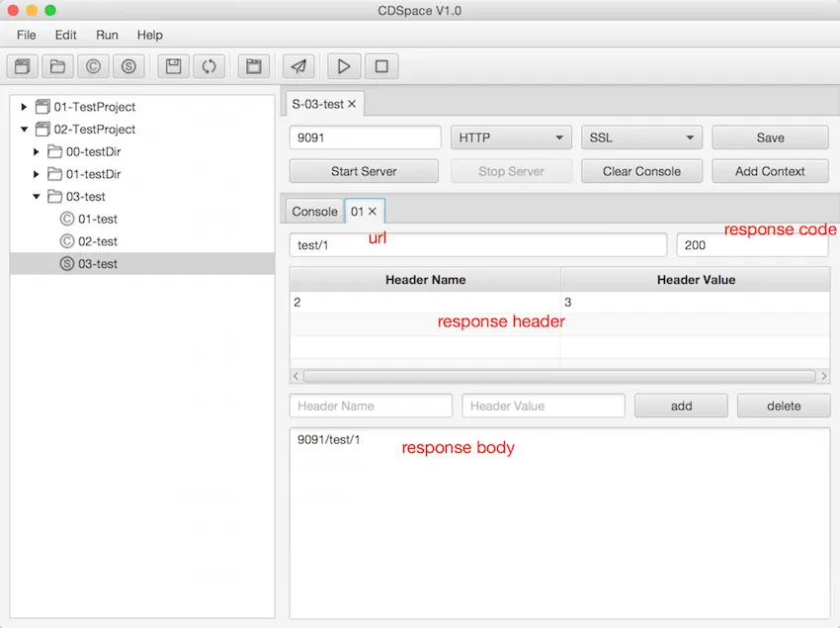Image resolution: width=840 pixels, height=628 pixels.
Task: Click the clipboard toolbar icon
Action: point(253,66)
